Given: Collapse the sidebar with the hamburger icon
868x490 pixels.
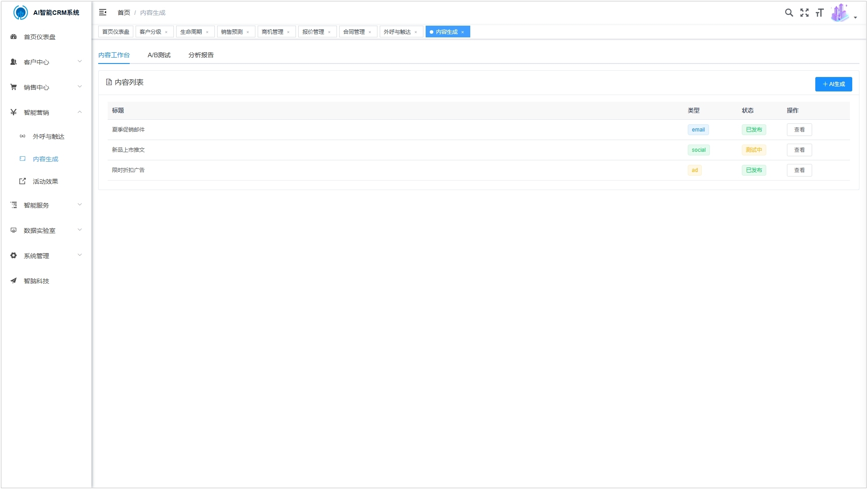Looking at the screenshot, I should (103, 13).
